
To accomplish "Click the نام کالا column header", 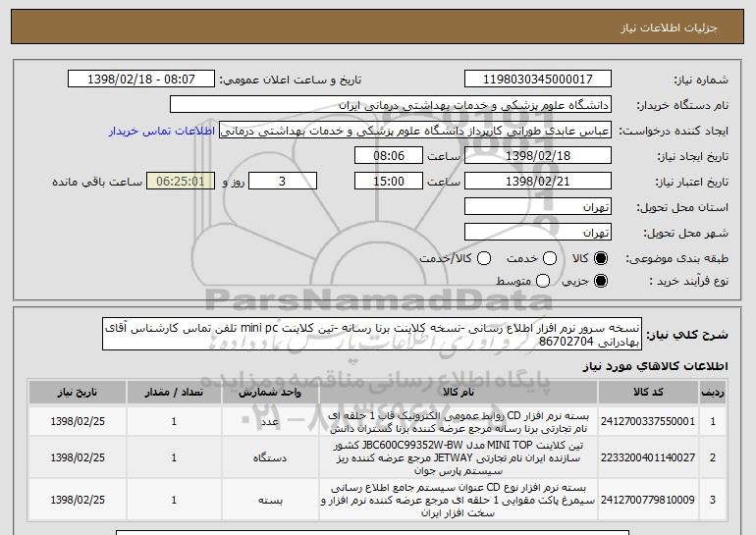I will (x=458, y=393).
